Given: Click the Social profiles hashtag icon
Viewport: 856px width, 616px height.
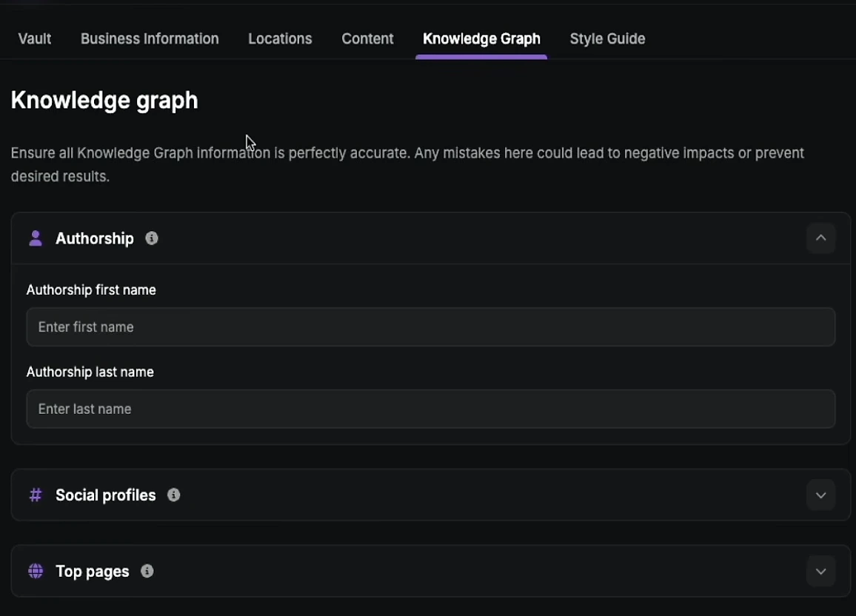Looking at the screenshot, I should (36, 495).
